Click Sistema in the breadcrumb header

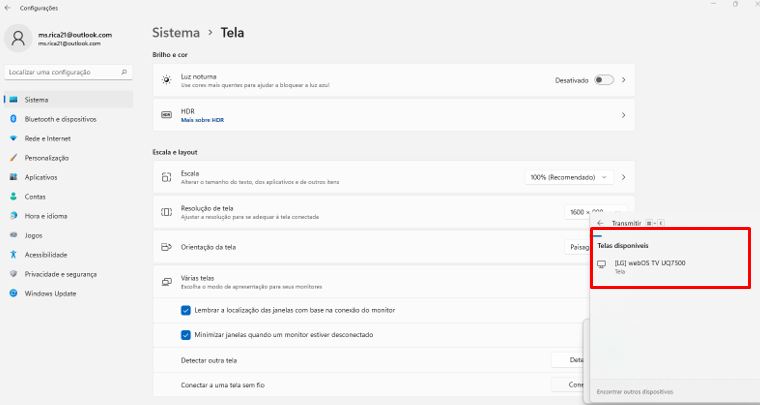pos(176,33)
